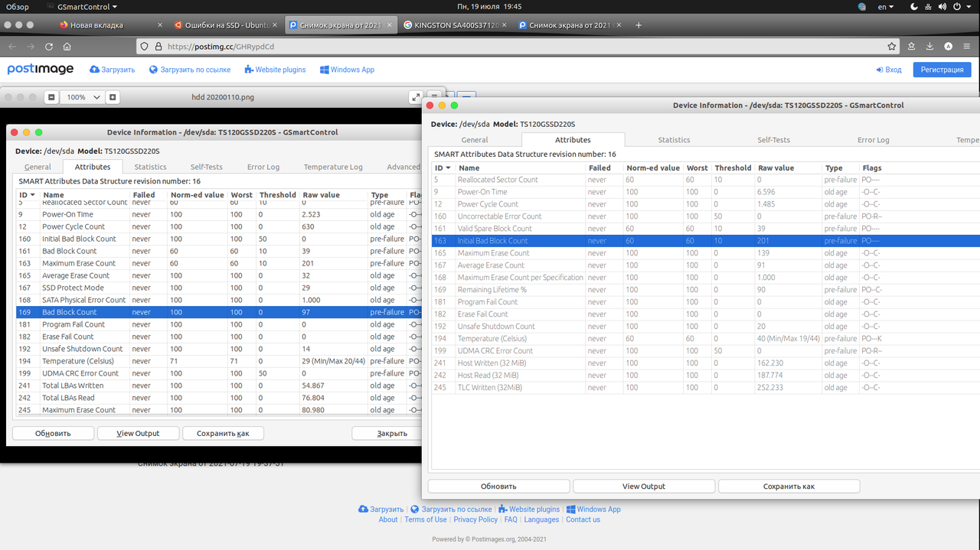980x550 pixels.
Task: Select SSD Protect Mode row in background window
Action: click(x=218, y=288)
